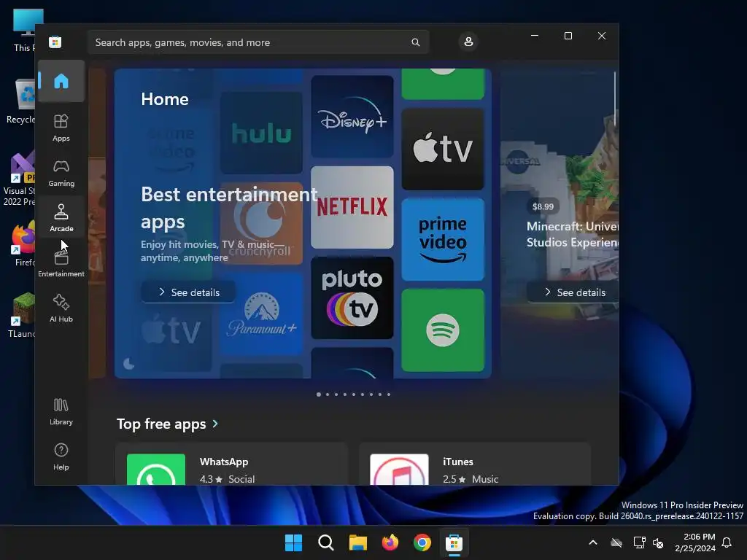Select last carousel page dot

389,394
